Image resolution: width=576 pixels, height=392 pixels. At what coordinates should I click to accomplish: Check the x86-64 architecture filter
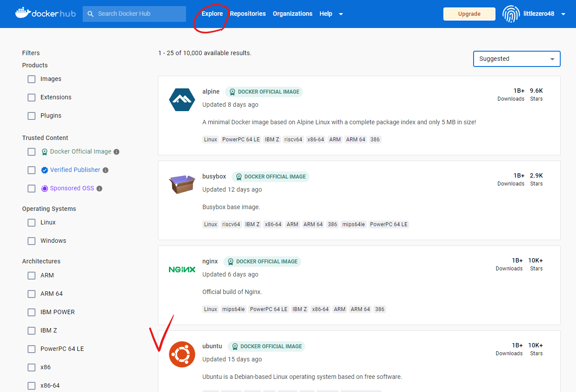pos(32,386)
